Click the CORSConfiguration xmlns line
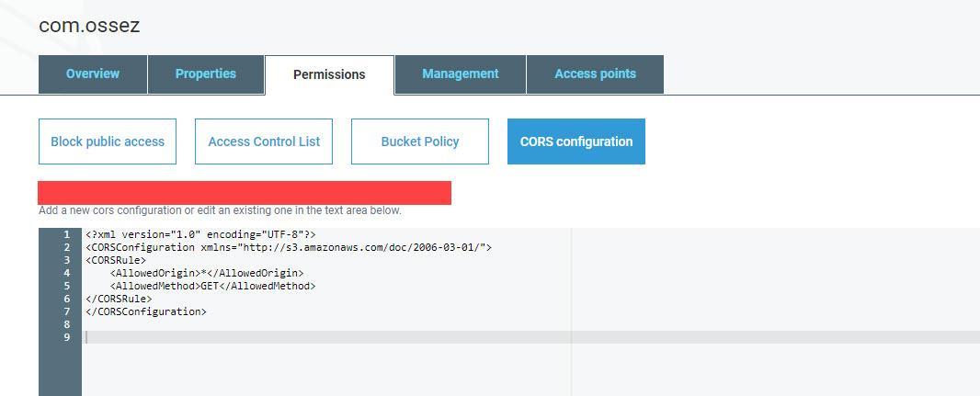Viewport: 980px width, 396px height. 289,247
